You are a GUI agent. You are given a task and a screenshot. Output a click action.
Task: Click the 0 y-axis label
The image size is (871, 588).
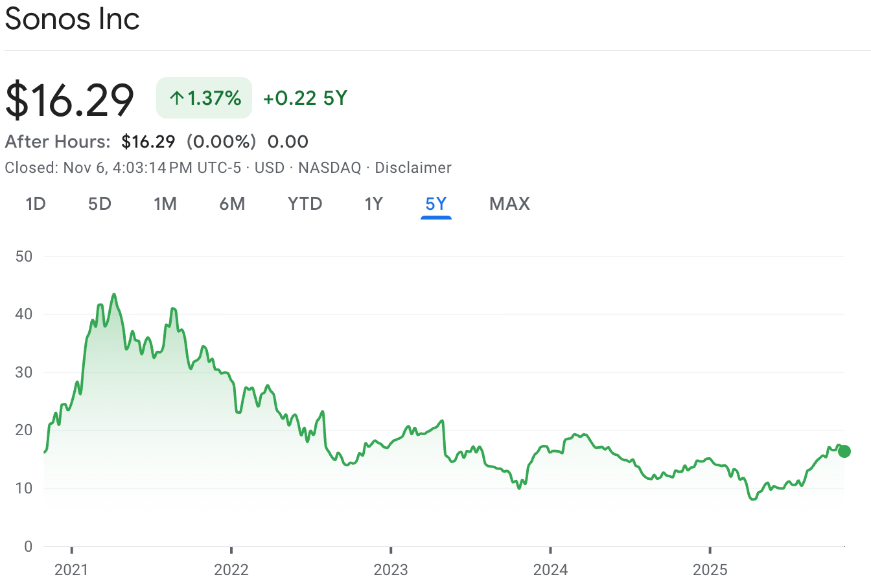click(x=28, y=547)
